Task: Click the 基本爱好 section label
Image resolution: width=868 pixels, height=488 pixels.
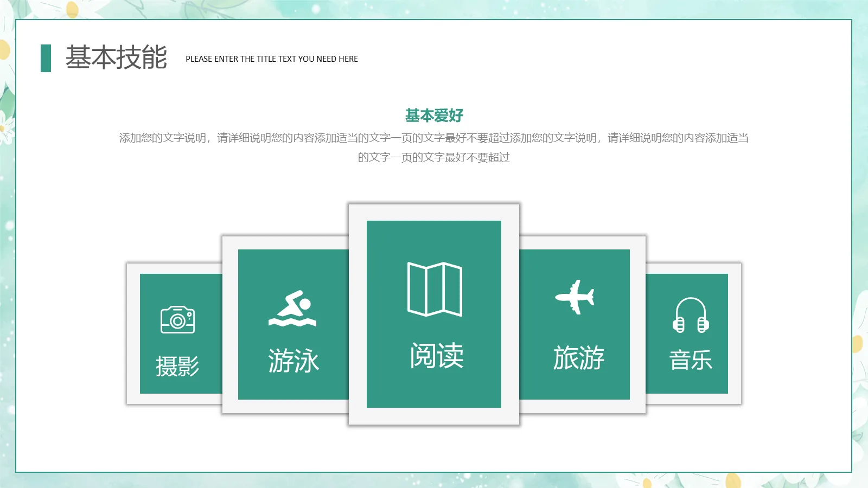Action: point(433,115)
